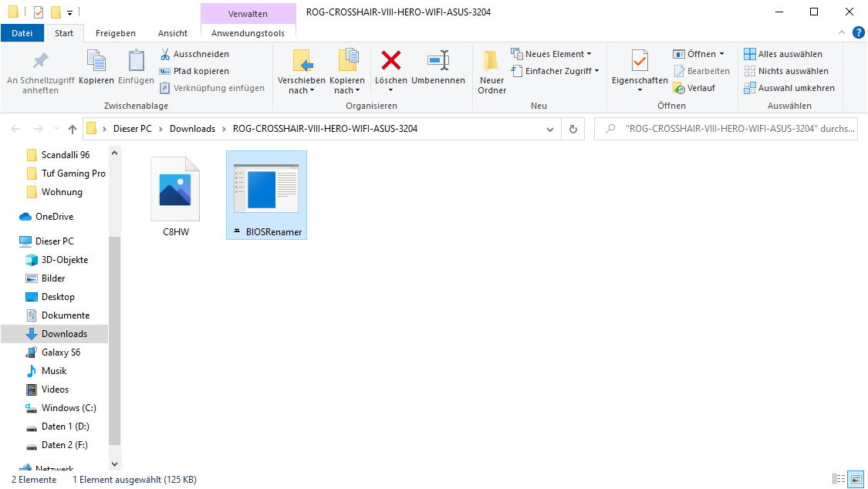Open Neues Element dropdown

click(551, 54)
